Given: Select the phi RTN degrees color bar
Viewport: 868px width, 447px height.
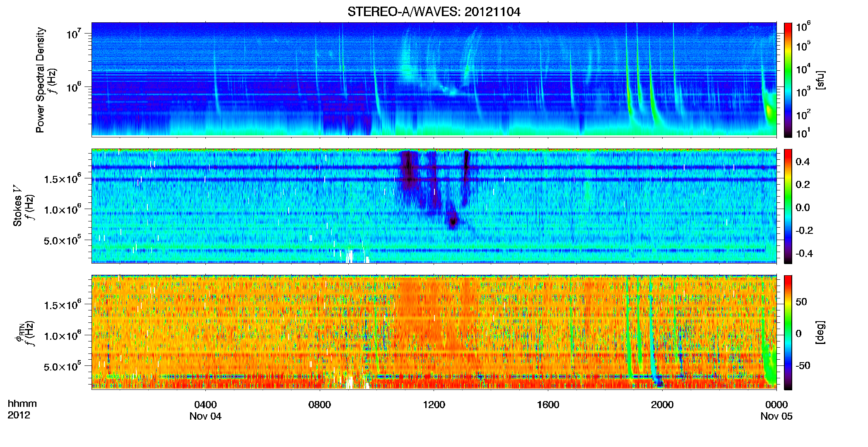Looking at the screenshot, I should [x=788, y=332].
